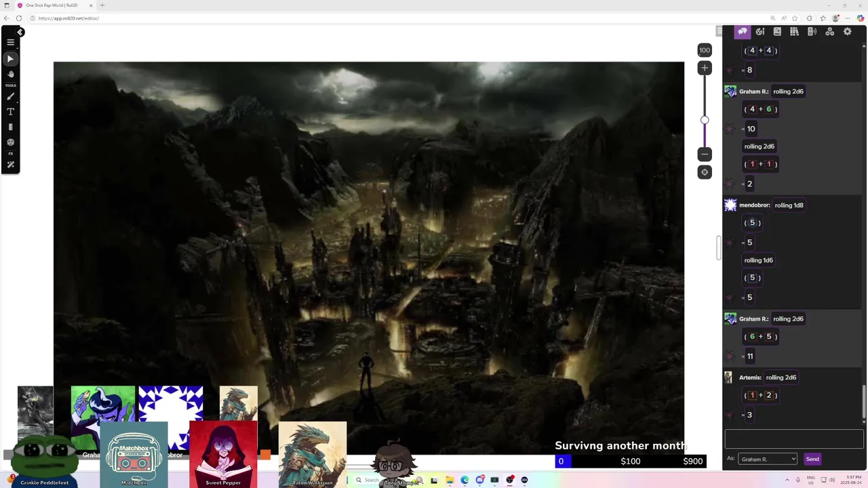
Task: Click Artemis's roll result 3
Action: (x=749, y=415)
